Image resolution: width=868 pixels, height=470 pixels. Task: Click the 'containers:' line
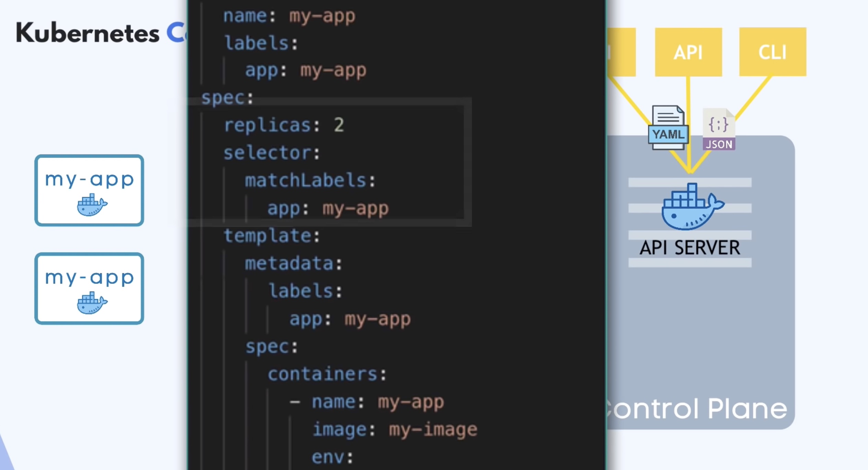pyautogui.click(x=328, y=374)
